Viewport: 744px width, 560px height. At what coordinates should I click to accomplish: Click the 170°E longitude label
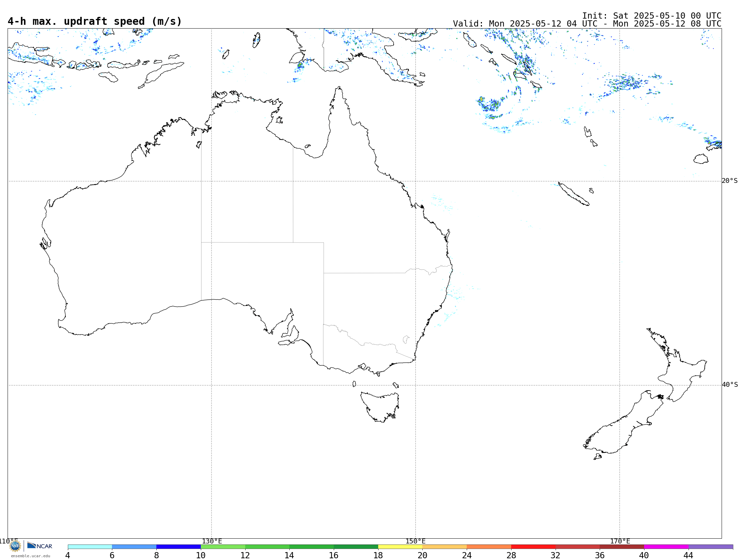pos(620,541)
